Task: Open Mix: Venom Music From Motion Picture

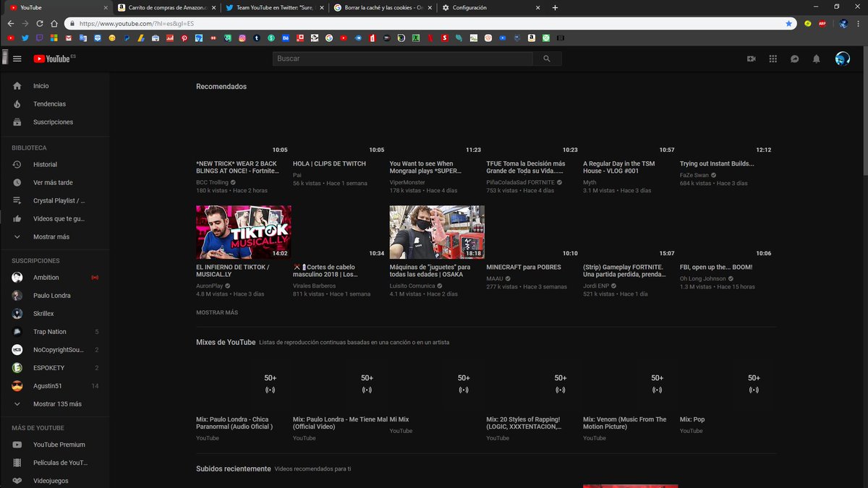Action: 625,423
